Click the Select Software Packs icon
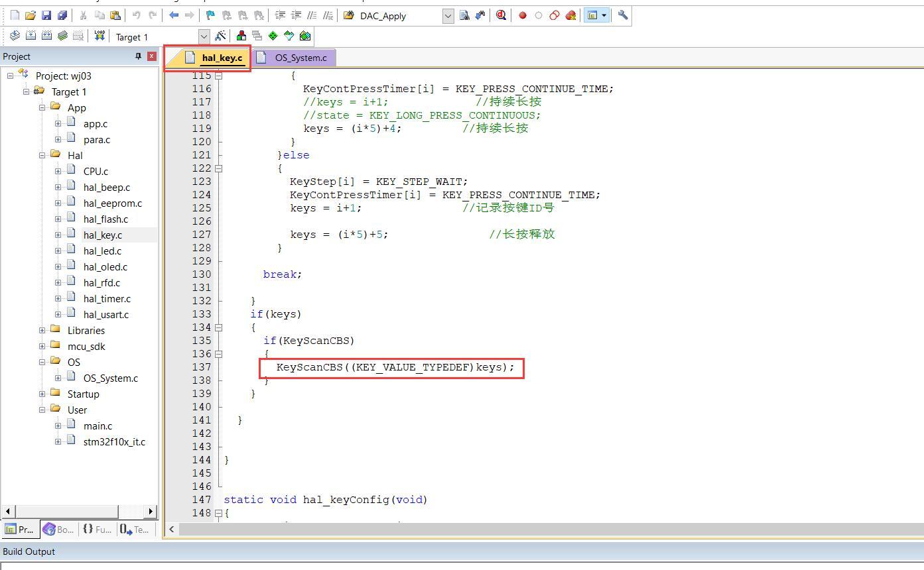The image size is (924, 570). (x=289, y=36)
